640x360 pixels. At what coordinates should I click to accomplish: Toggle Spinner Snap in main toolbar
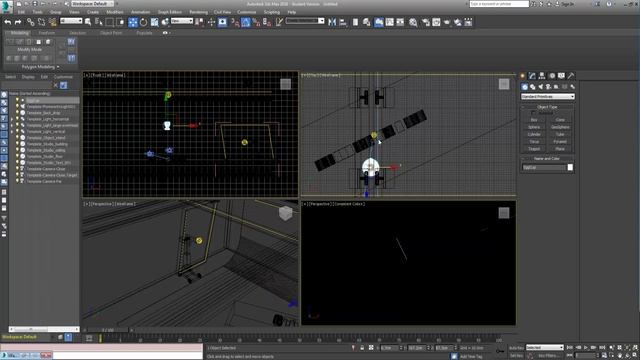(267, 22)
